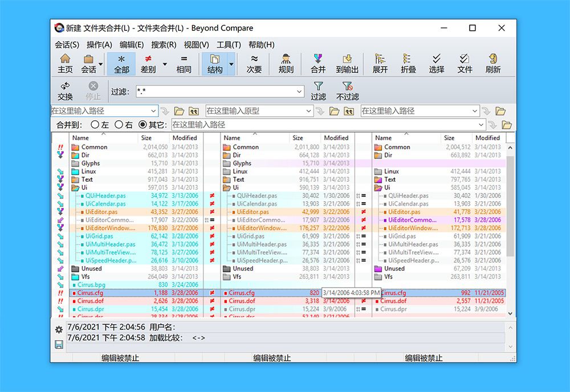
Task: Sort center pane by Modified column
Action: coord(337,138)
